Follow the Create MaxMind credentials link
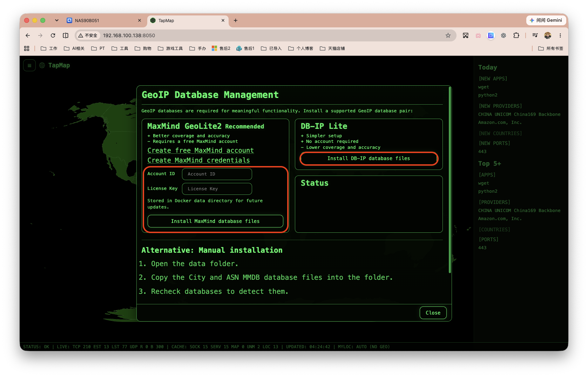The width and height of the screenshot is (588, 377). [198, 160]
